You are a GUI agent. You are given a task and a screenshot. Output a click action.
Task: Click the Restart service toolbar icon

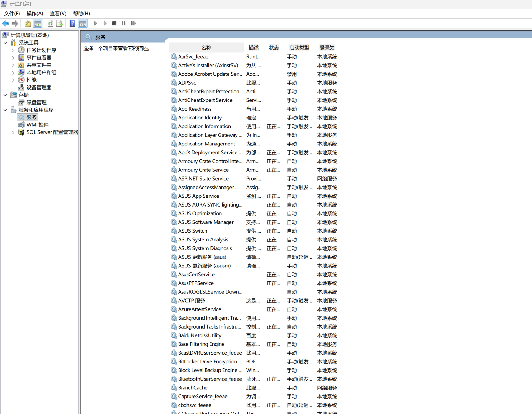pos(133,24)
